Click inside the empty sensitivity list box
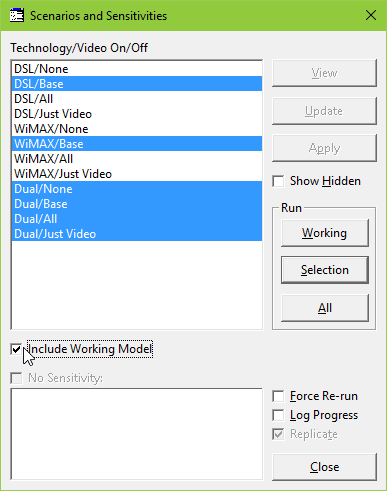The width and height of the screenshot is (387, 491). 137,434
